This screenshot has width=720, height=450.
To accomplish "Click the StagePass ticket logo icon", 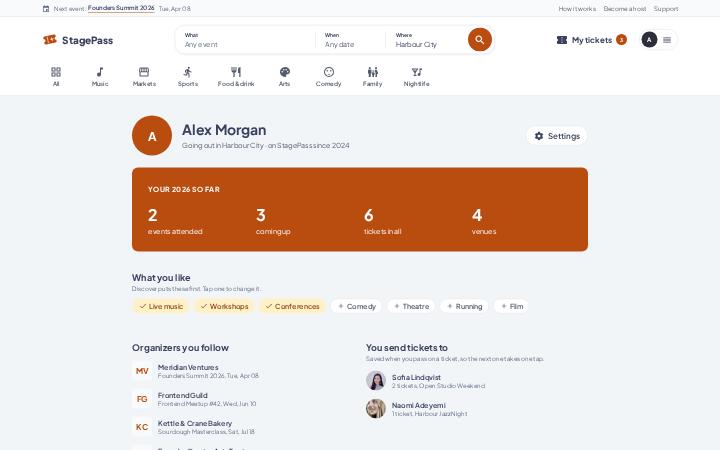I will click(50, 40).
